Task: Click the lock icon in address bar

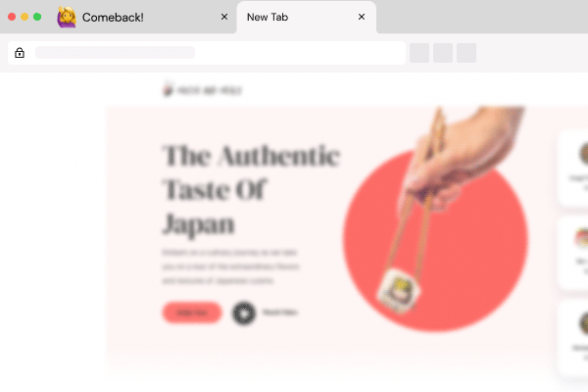Action: [20, 53]
